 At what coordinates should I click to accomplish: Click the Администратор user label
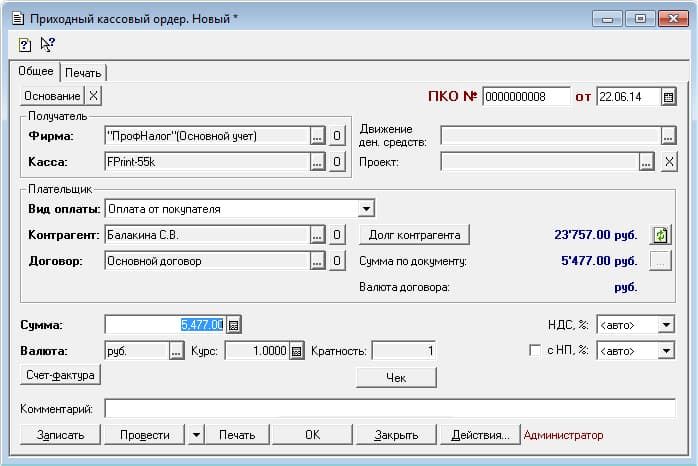point(563,435)
